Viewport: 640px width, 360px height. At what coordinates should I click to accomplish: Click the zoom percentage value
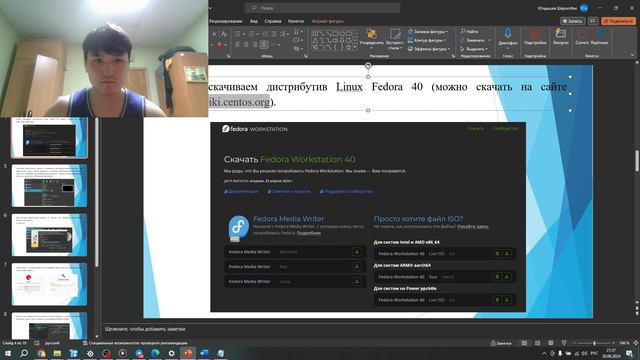point(624,343)
